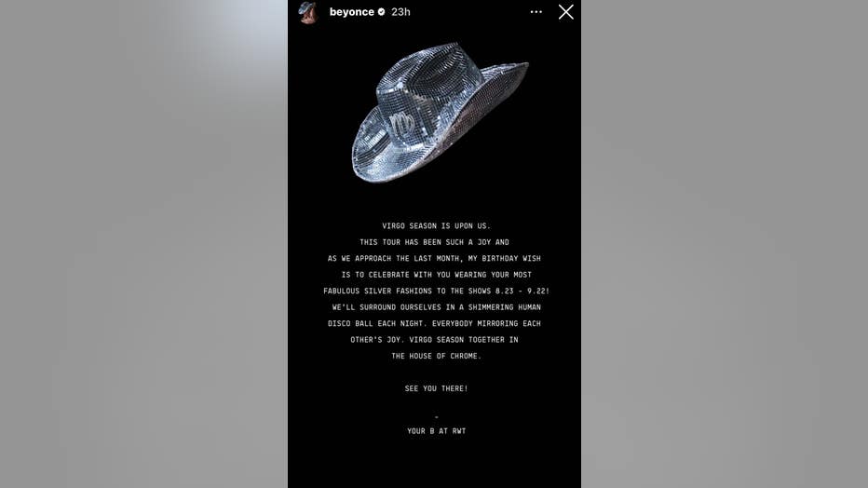Image resolution: width=868 pixels, height=488 pixels.
Task: Click the line mentioning MY BIRTHDAY WISH
Action: click(x=435, y=258)
